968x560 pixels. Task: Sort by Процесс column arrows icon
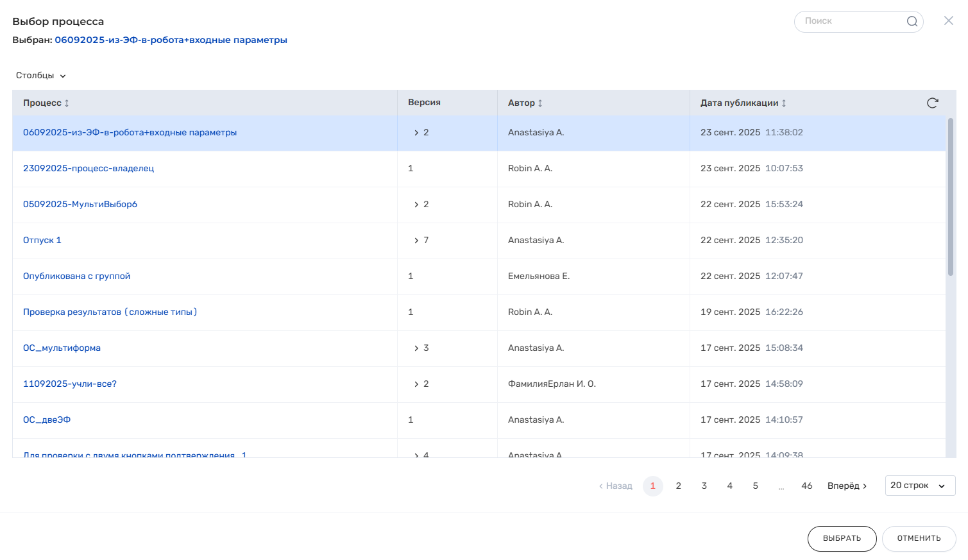tap(67, 103)
